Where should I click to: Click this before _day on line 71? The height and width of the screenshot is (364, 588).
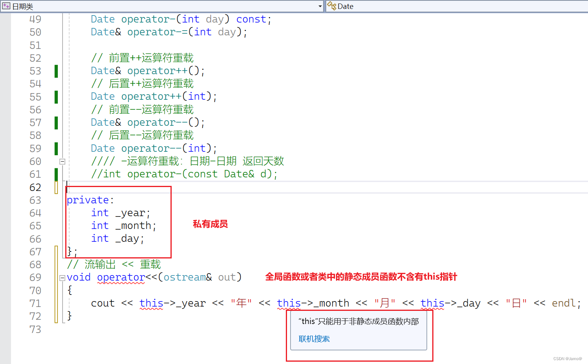432,303
